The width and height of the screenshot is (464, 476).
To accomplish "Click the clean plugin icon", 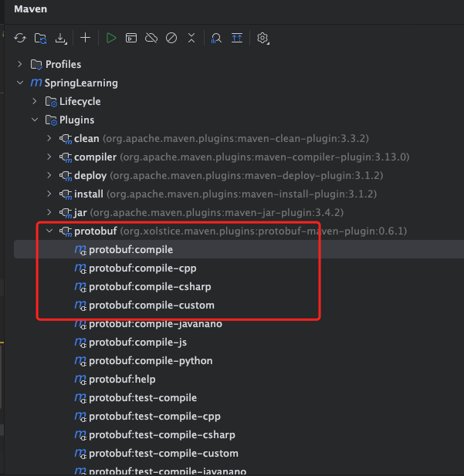I will [x=66, y=139].
